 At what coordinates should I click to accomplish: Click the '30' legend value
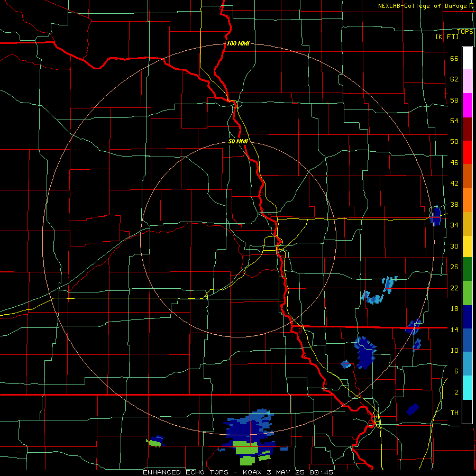[454, 246]
